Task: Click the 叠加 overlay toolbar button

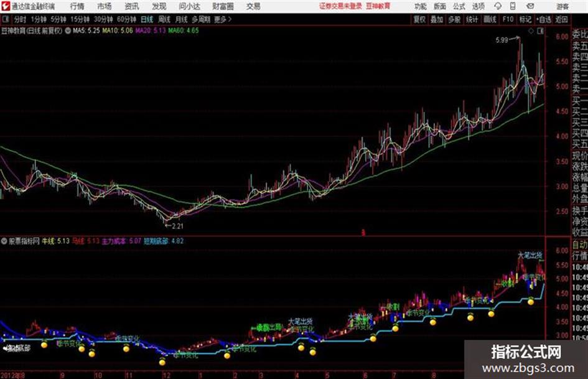Action: coord(437,19)
